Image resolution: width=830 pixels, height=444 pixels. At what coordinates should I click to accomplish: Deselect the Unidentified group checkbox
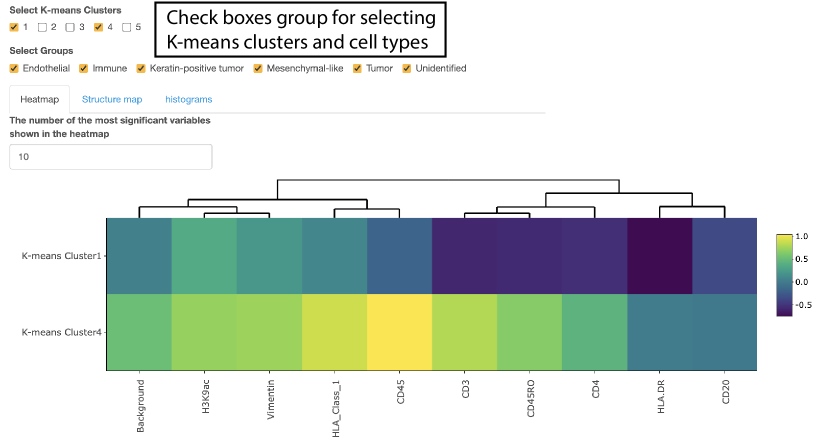(407, 69)
